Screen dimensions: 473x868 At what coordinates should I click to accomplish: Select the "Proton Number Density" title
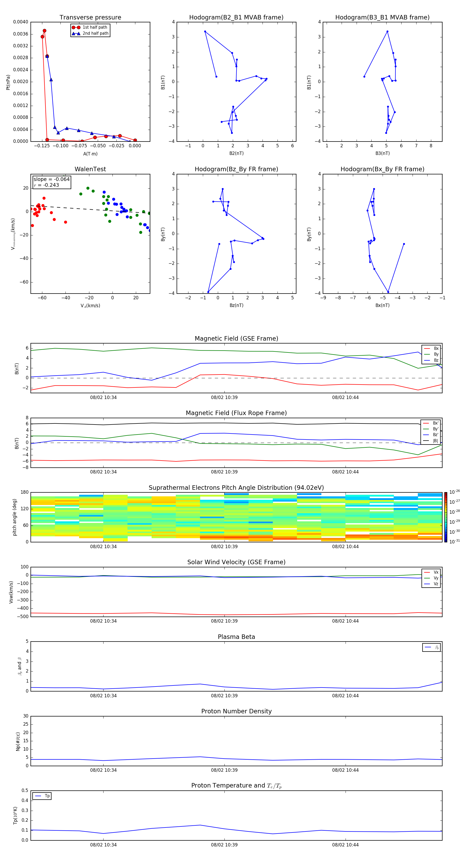236,711
